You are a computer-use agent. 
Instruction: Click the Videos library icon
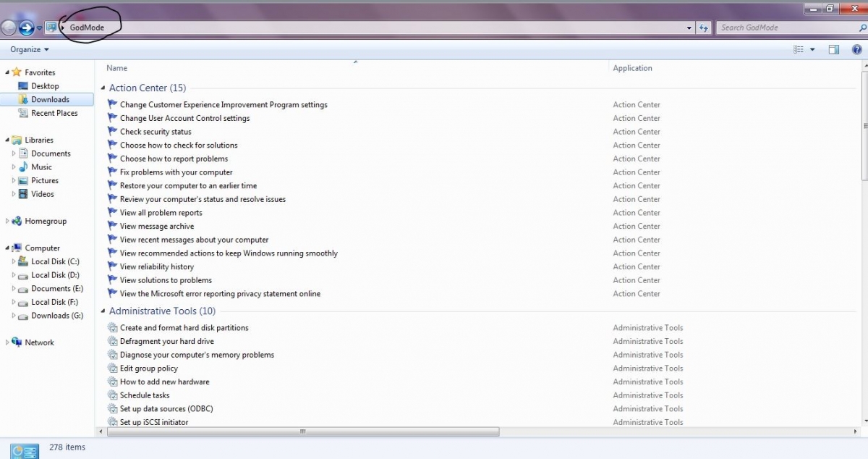pyautogui.click(x=23, y=194)
